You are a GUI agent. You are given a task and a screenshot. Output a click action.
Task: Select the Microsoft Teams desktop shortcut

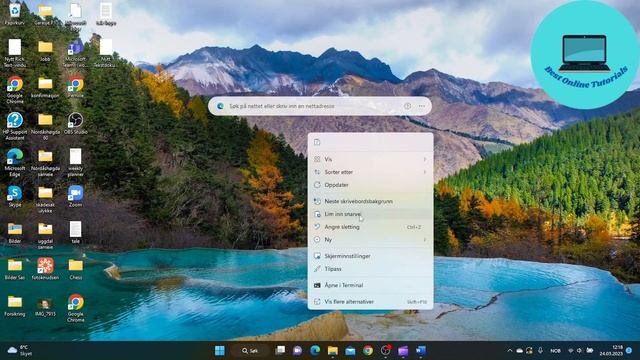[x=76, y=53]
